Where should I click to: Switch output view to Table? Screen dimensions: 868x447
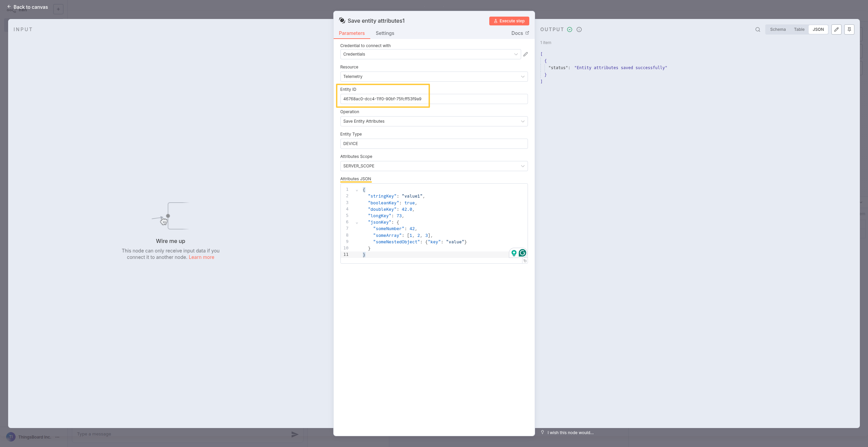pos(799,29)
